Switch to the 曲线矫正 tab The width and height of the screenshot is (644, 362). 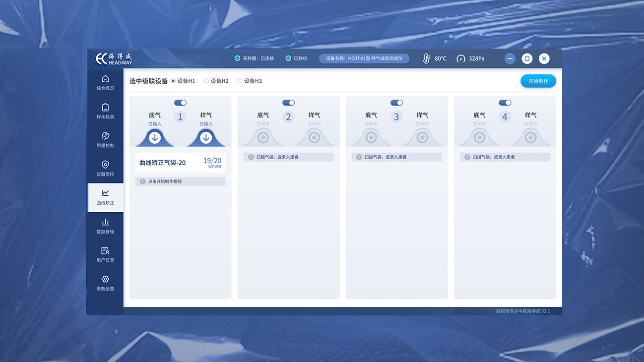click(105, 197)
